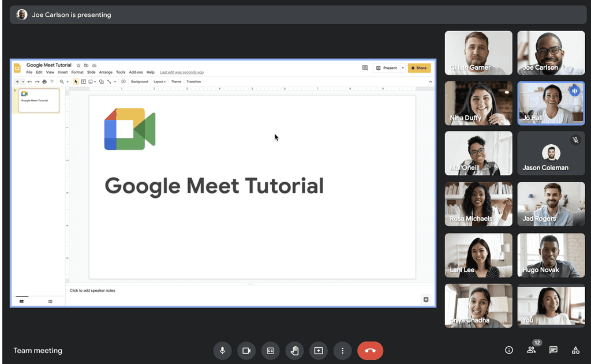Viewport: 591px width, 364px height.
Task: Select slide 1 thumbnail in the filmstrip
Action: coord(38,101)
